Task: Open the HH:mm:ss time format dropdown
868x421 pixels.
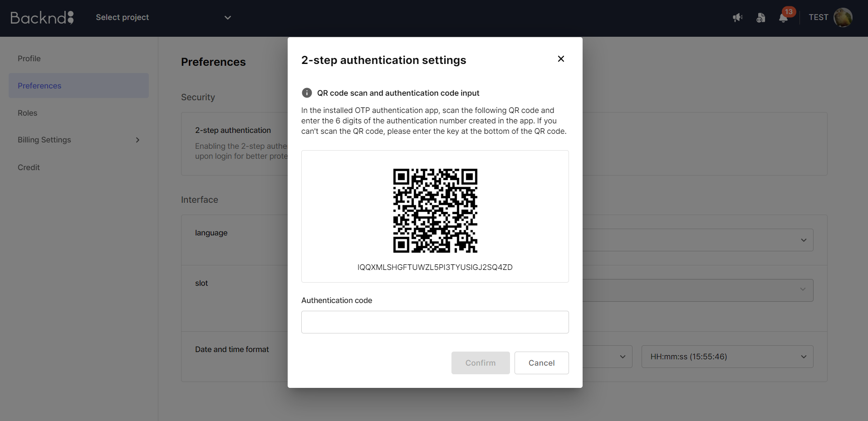Action: tap(727, 357)
